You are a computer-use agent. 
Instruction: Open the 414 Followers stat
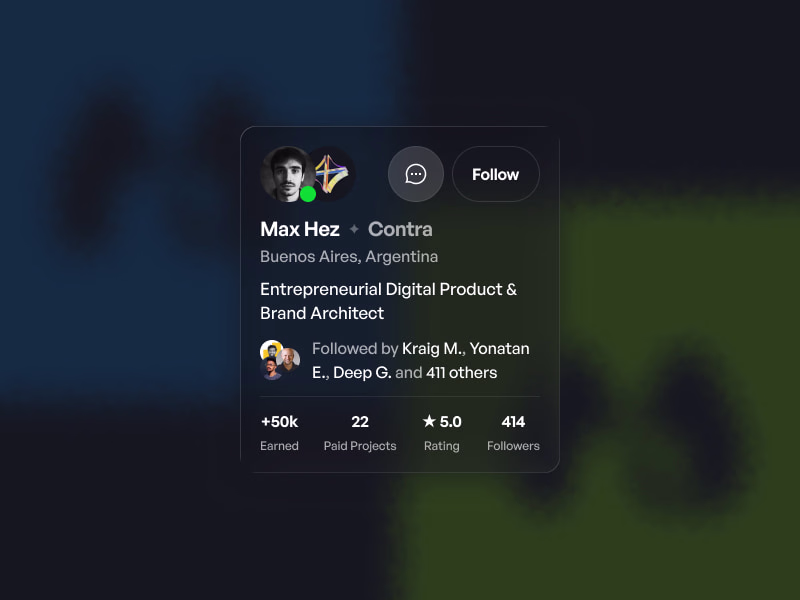pyautogui.click(x=513, y=433)
